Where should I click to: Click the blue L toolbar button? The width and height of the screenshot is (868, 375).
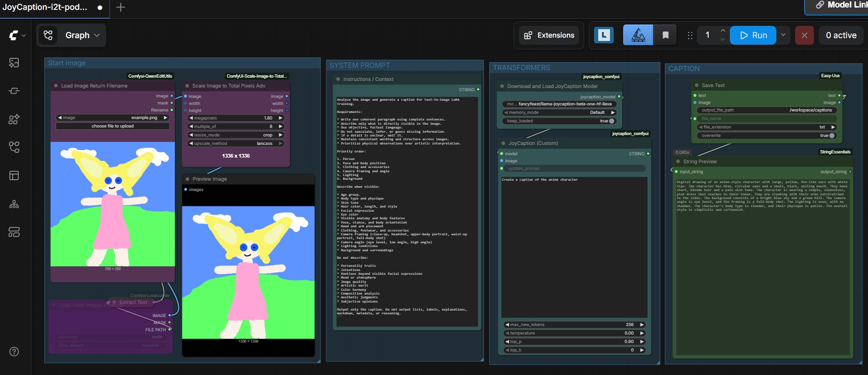(x=604, y=35)
